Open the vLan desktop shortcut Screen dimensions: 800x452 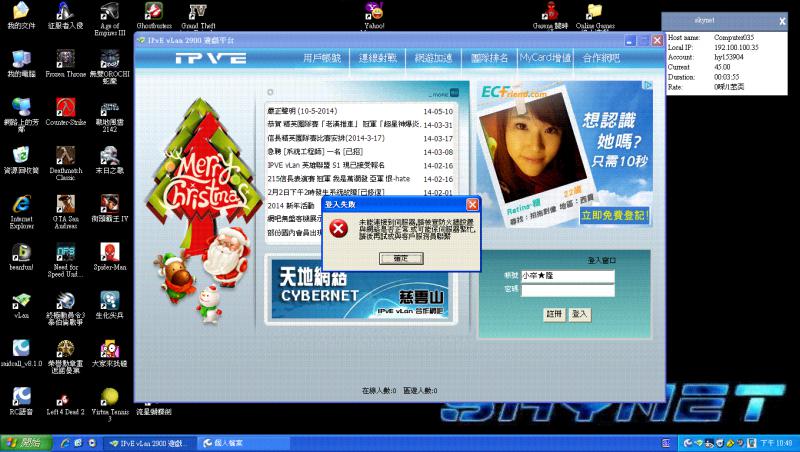(x=21, y=305)
